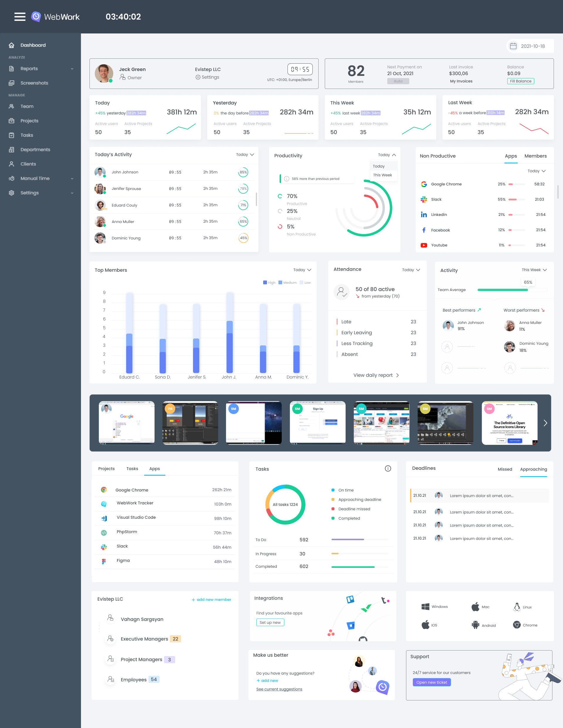
Task: Open the Dashboard from the sidebar
Action: tap(33, 45)
